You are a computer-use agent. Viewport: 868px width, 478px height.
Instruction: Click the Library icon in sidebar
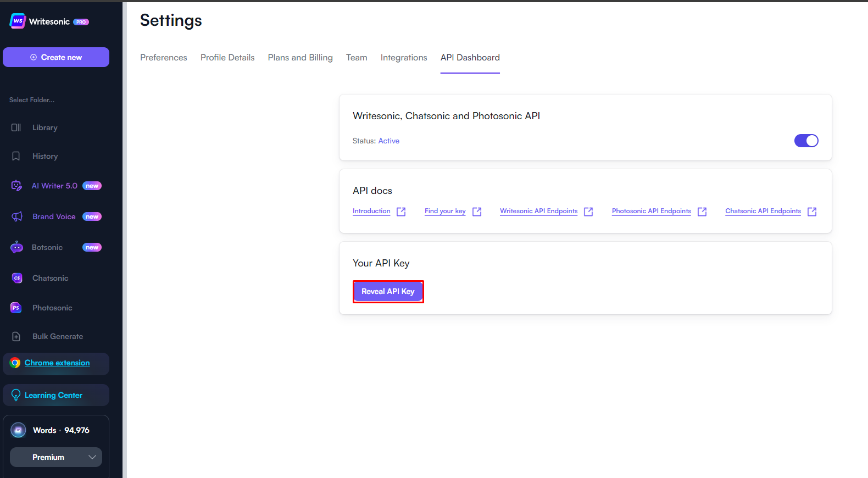(x=16, y=127)
